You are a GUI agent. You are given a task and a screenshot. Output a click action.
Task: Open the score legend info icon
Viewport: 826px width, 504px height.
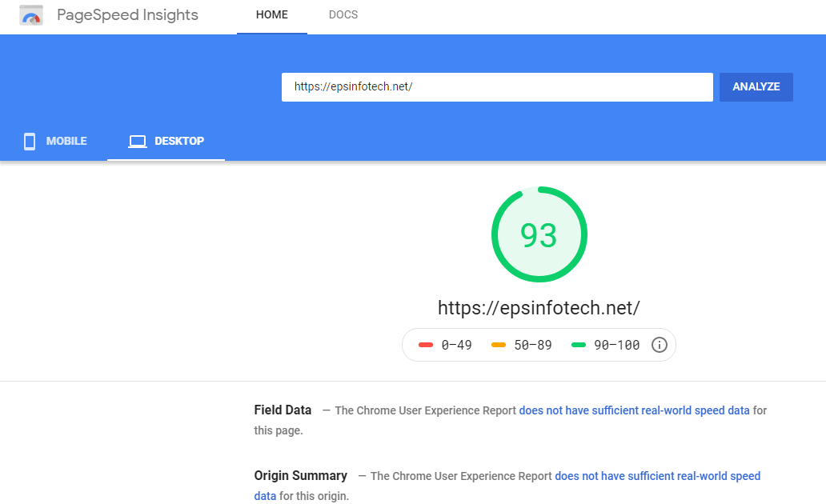[659, 345]
